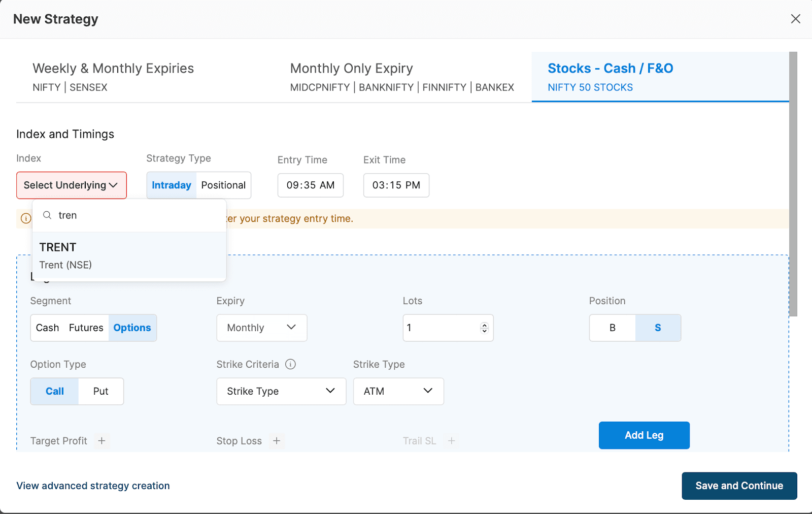Screen dimensions: 812x514
Task: Add a Target Profit using the plus icon
Action: point(102,441)
